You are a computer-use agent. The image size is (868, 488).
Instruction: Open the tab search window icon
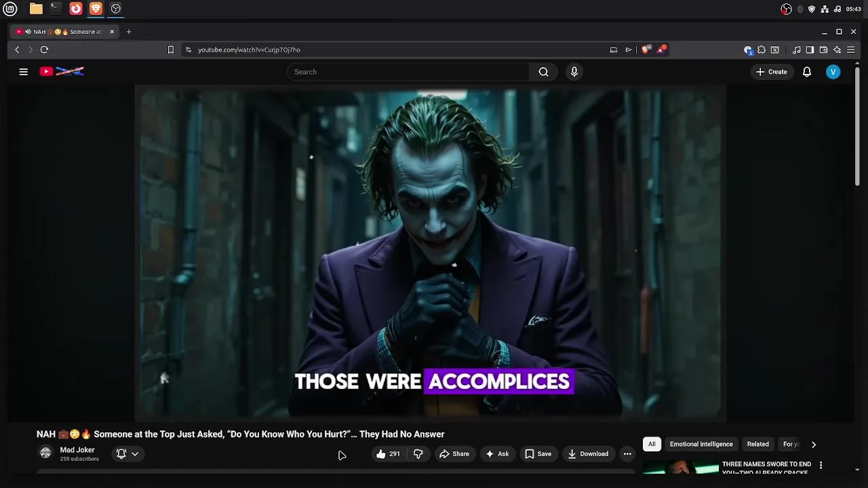point(775,49)
